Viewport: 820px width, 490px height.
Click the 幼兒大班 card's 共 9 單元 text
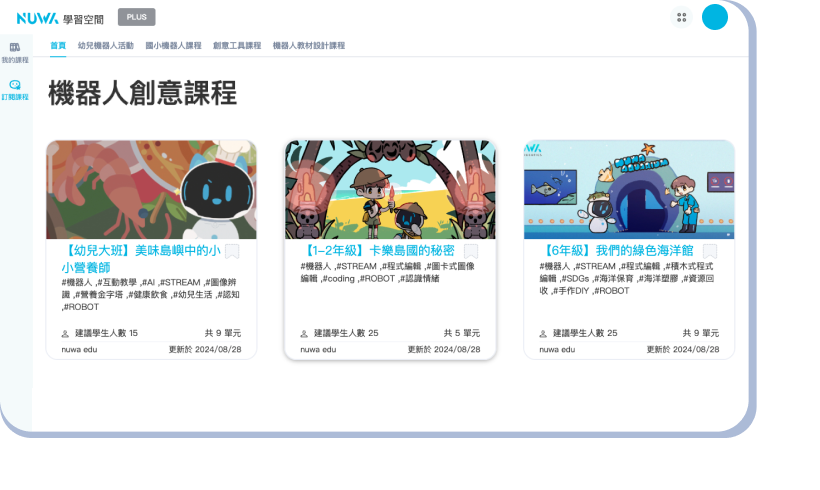[223, 333]
